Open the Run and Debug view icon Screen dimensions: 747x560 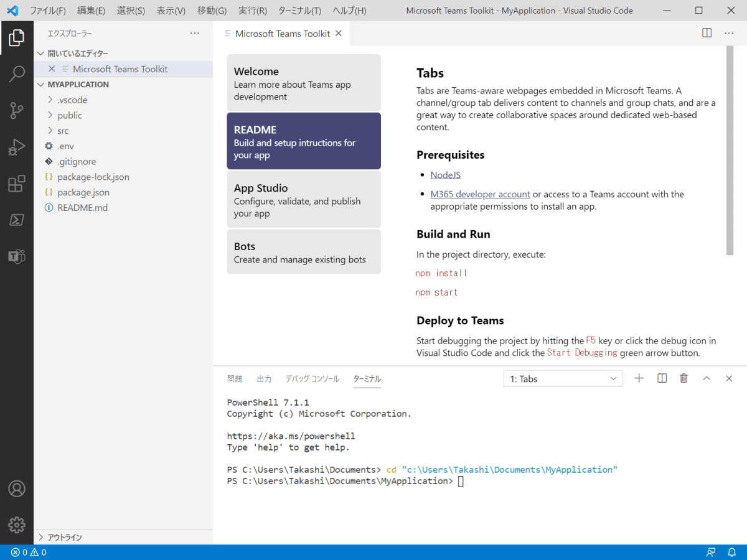click(x=17, y=147)
